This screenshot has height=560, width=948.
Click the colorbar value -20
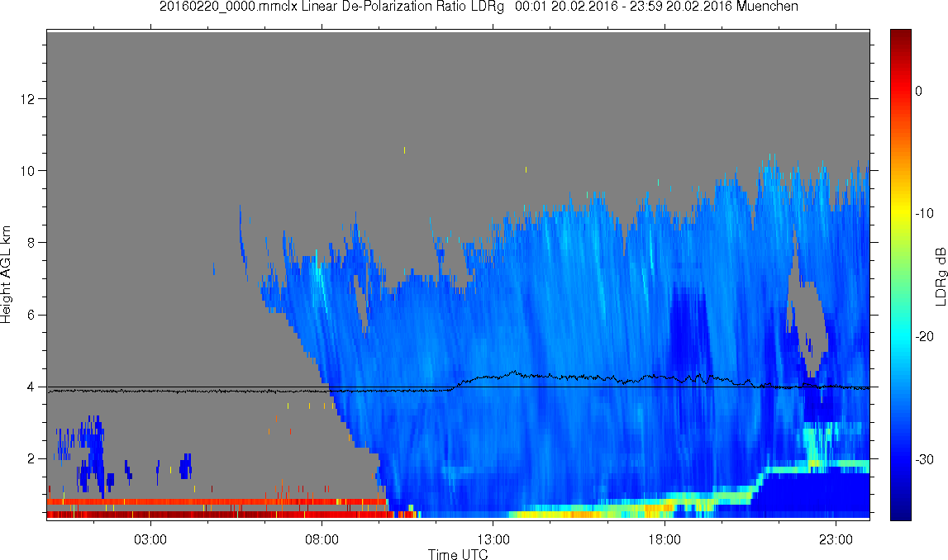(924, 336)
